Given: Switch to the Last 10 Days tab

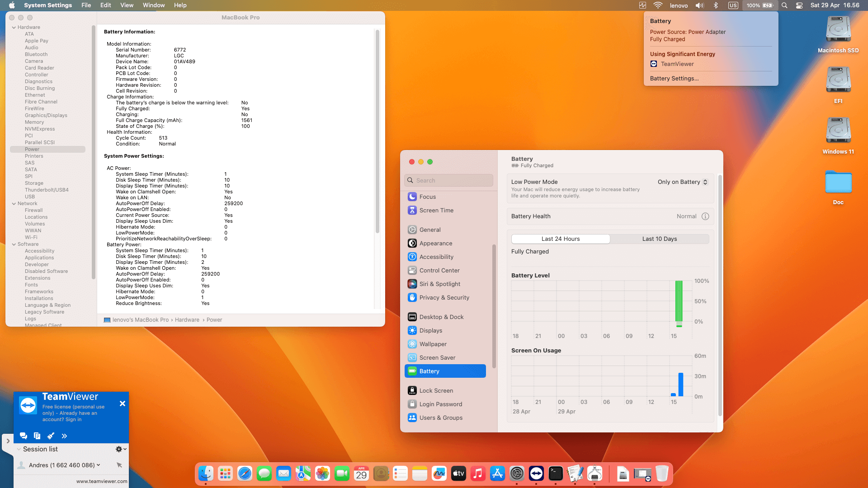Looking at the screenshot, I should (660, 239).
